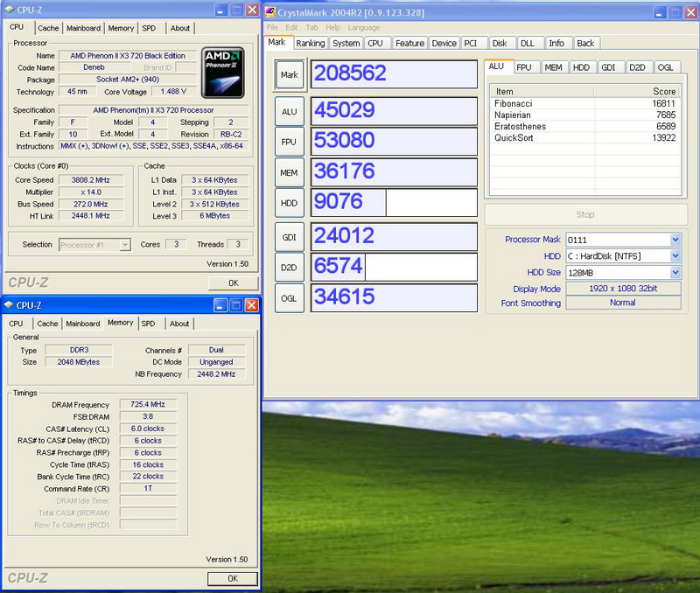Start the ALU benchmark test

289,111
